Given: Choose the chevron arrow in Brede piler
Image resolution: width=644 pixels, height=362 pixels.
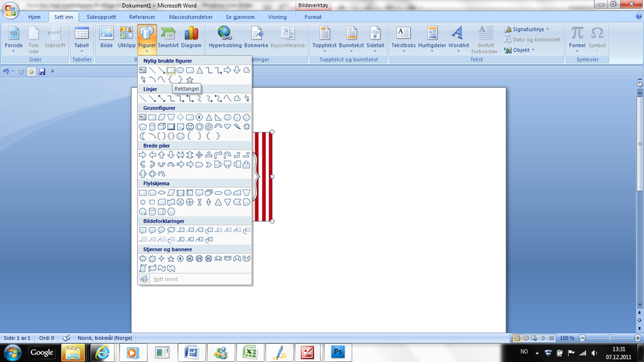Looking at the screenshot, I should pyautogui.click(x=209, y=165).
